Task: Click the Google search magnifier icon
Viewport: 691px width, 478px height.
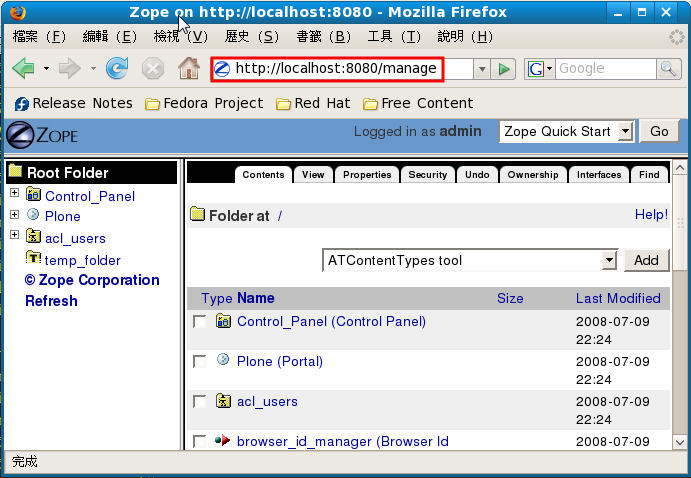Action: (668, 69)
